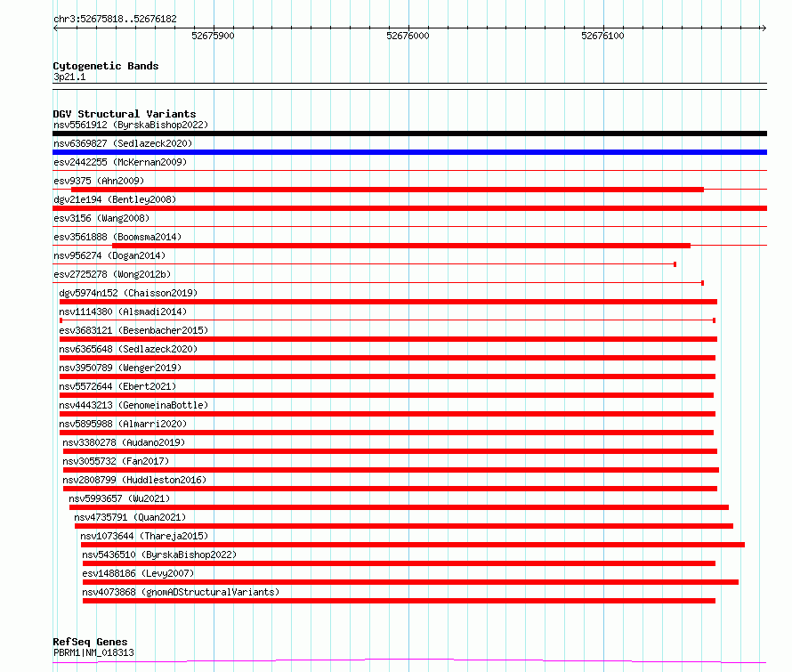The height and width of the screenshot is (672, 792).
Task: Open the dgv5974n152 (Chaisson2019) label
Action: click(128, 293)
